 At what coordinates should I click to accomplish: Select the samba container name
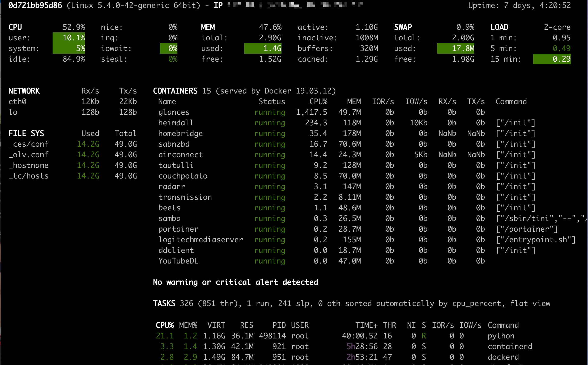(169, 218)
